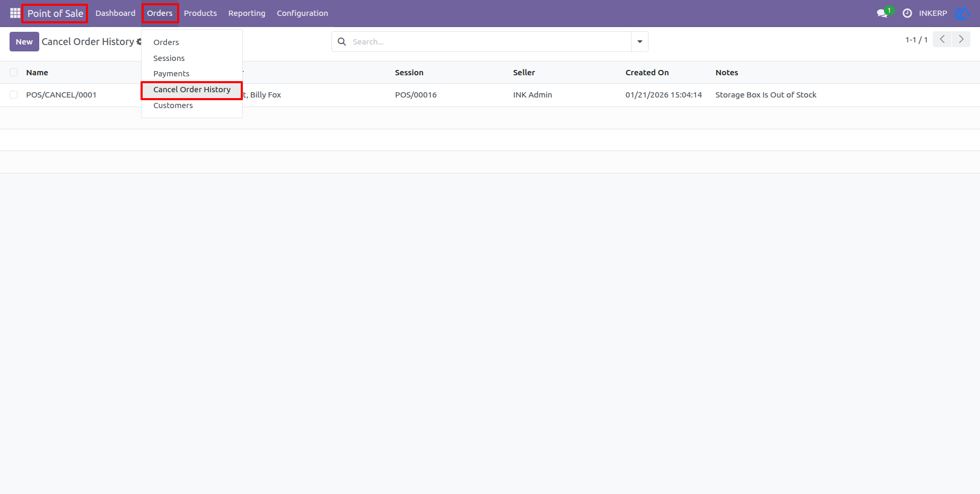Toggle the select-all checkbox in header
Viewport: 980px width, 494px height.
coord(14,73)
